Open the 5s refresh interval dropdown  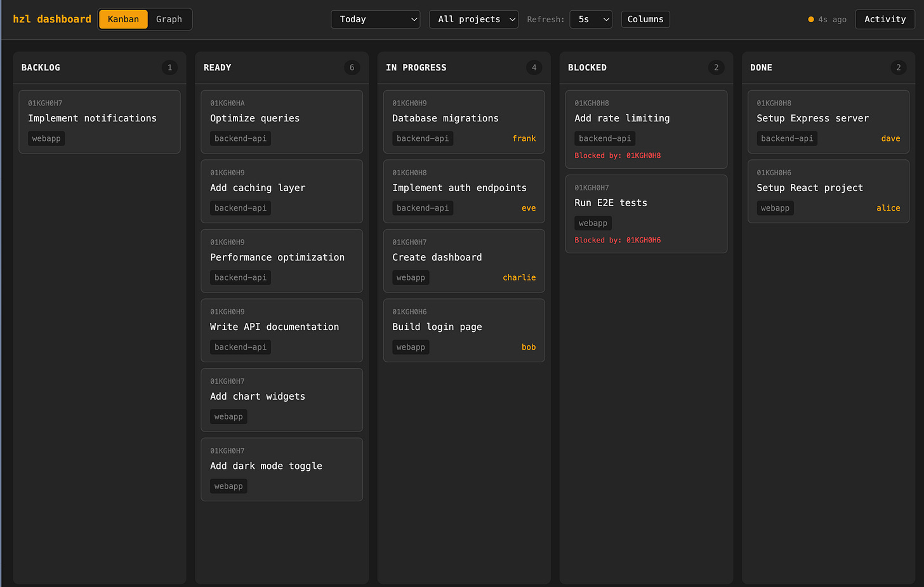[x=591, y=19]
